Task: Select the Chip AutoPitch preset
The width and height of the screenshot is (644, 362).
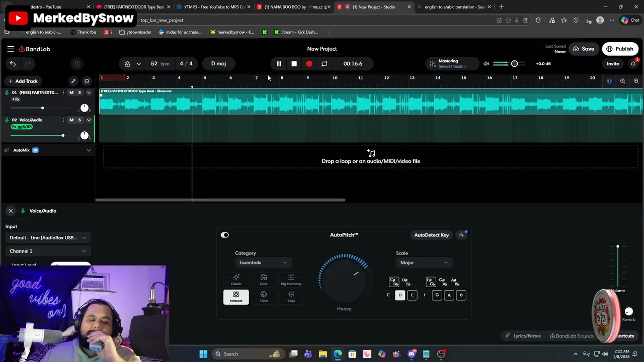Action: click(x=291, y=297)
